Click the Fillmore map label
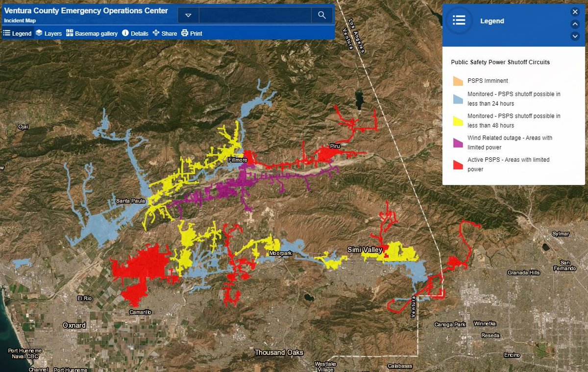Viewport: 588px width, 372px height. point(238,160)
